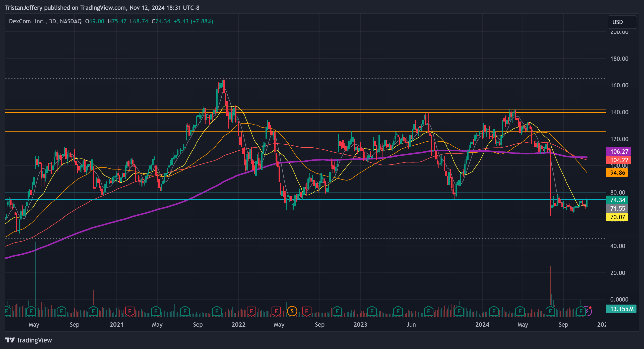Click the O69.00 open value
644x349 pixels.
pos(95,21)
